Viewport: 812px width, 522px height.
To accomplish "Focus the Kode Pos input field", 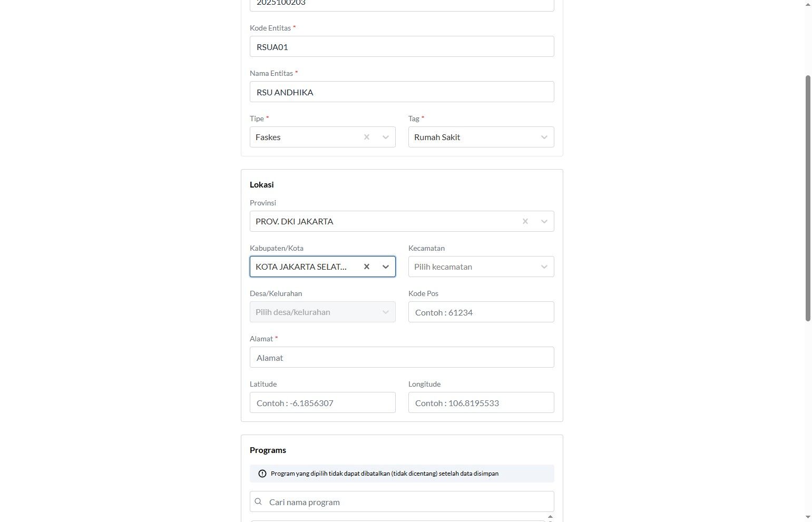I will point(481,312).
